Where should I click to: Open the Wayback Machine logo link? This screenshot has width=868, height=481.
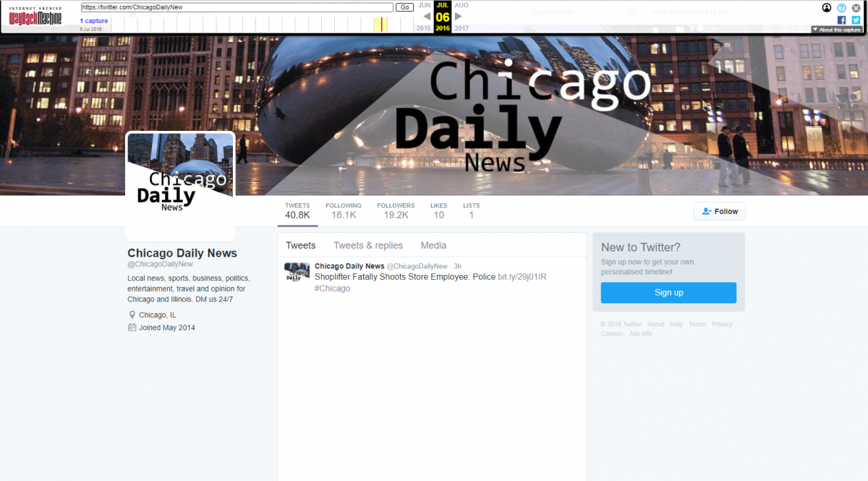[x=35, y=14]
